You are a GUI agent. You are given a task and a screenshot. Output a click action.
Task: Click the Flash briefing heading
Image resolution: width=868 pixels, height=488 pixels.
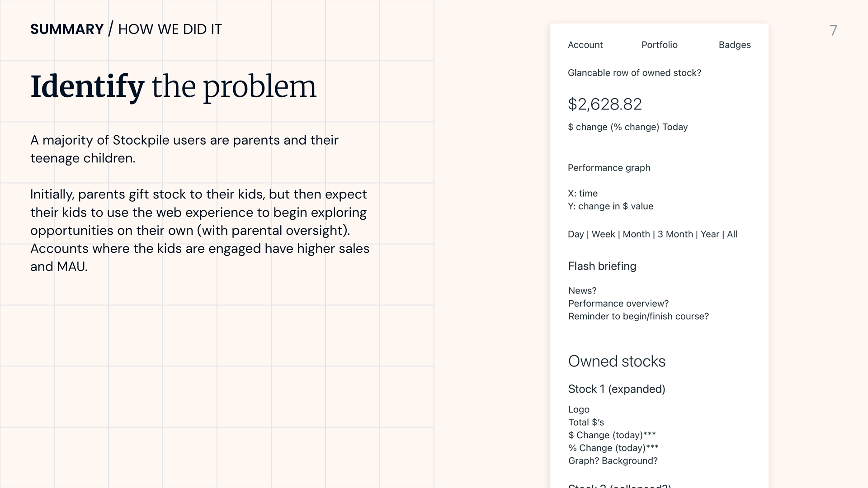point(602,266)
